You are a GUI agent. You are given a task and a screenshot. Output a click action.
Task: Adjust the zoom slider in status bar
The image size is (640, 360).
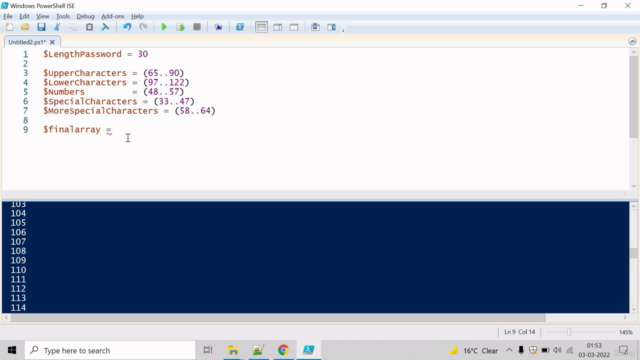[x=569, y=332]
